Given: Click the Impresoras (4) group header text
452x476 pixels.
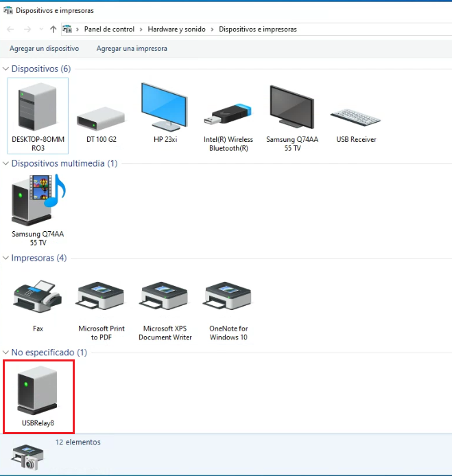Looking at the screenshot, I should [39, 258].
